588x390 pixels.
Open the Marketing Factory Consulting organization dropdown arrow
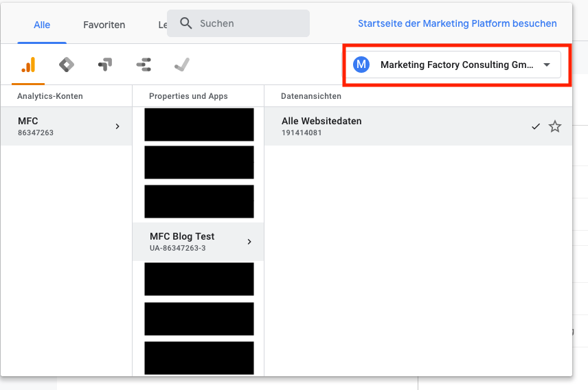(547, 65)
